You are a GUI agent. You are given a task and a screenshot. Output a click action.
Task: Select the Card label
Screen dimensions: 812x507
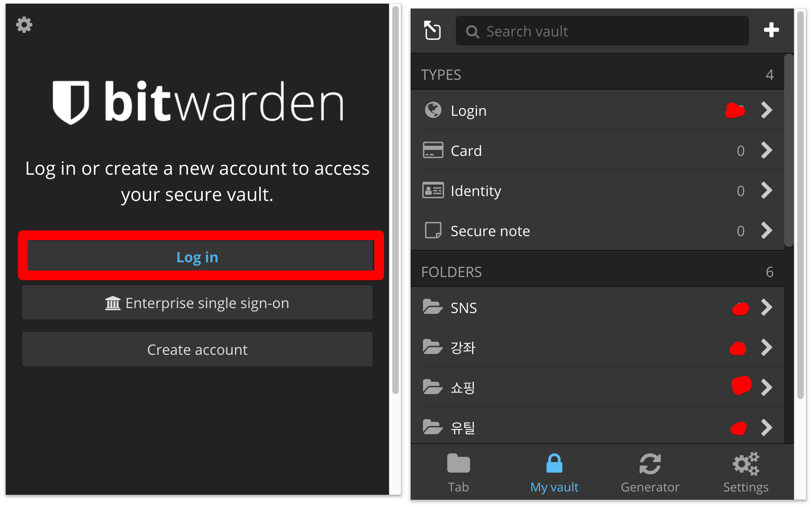466,151
